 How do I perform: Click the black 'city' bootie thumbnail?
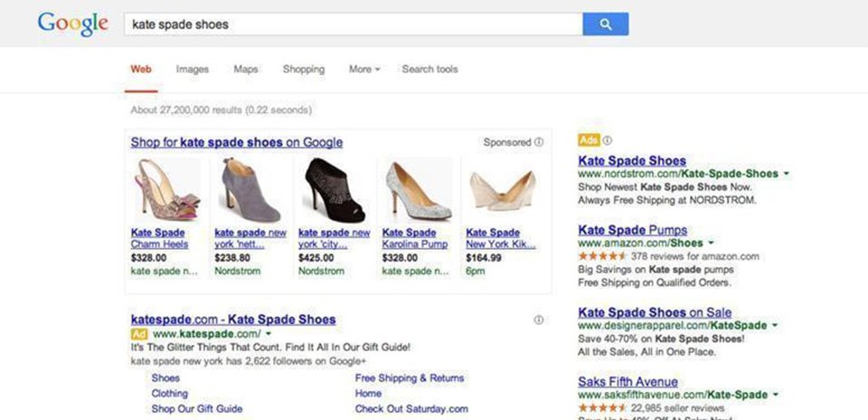[x=335, y=191]
